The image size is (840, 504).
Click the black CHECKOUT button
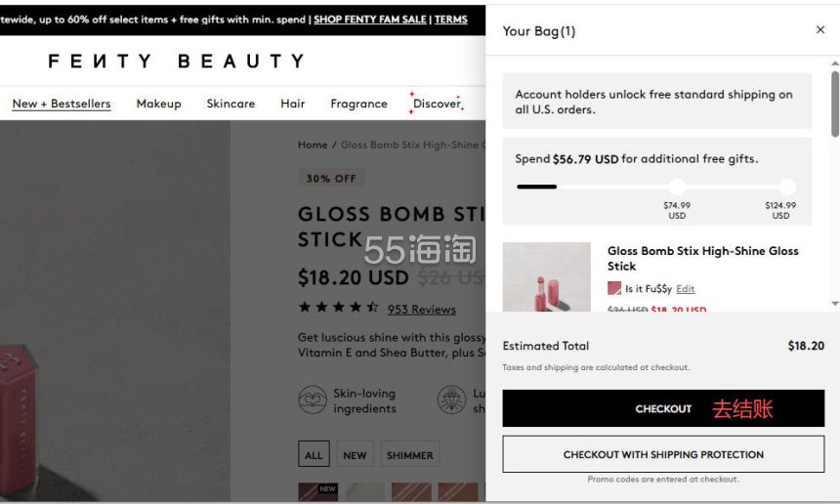pos(663,408)
